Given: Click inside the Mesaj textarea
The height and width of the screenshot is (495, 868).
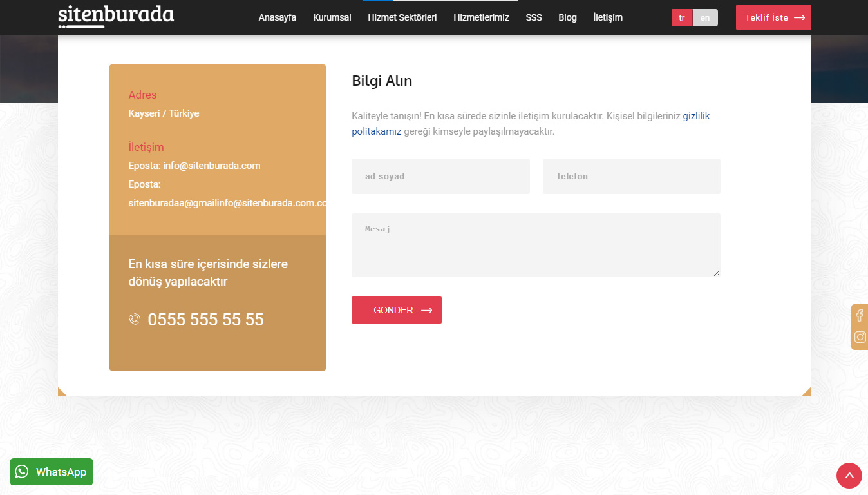Looking at the screenshot, I should (x=536, y=245).
